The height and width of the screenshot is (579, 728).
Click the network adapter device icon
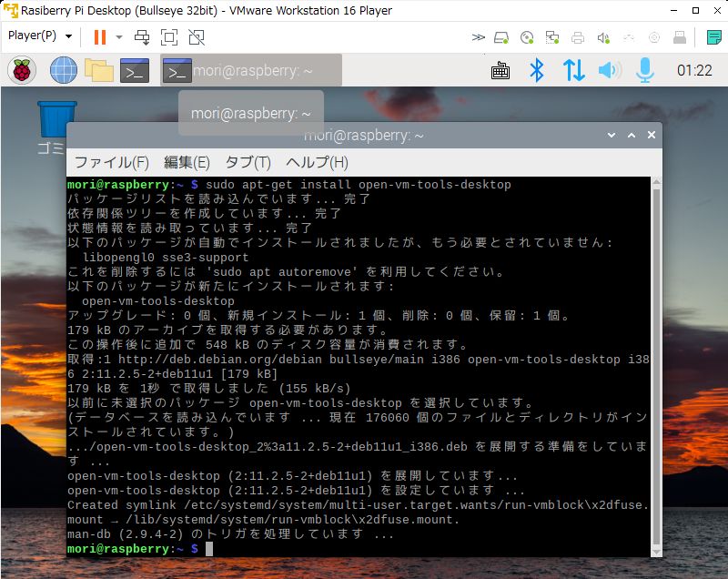click(552, 37)
